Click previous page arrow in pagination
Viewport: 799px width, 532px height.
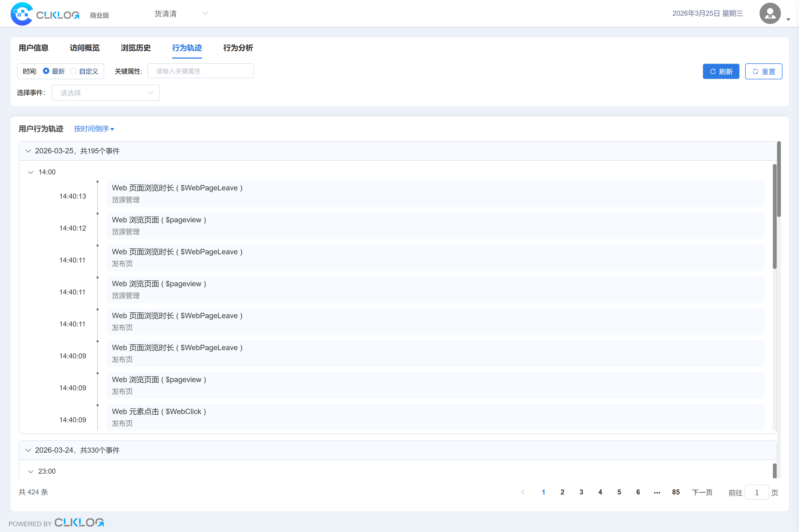[x=523, y=492]
